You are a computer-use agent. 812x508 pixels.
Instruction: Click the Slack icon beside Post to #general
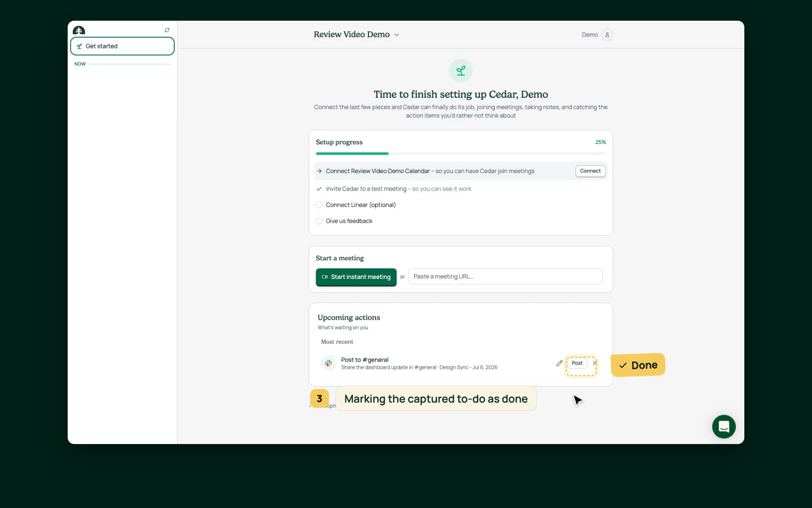[x=328, y=363]
